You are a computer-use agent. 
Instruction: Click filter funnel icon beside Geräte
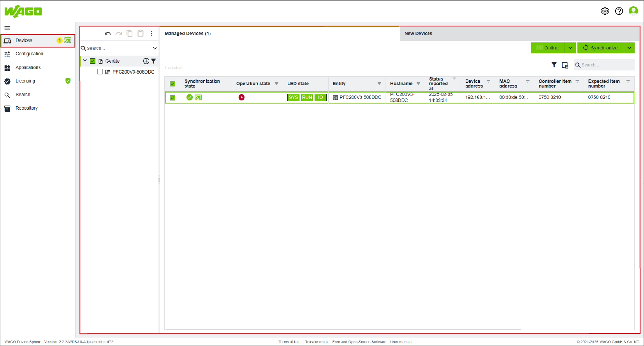point(153,61)
